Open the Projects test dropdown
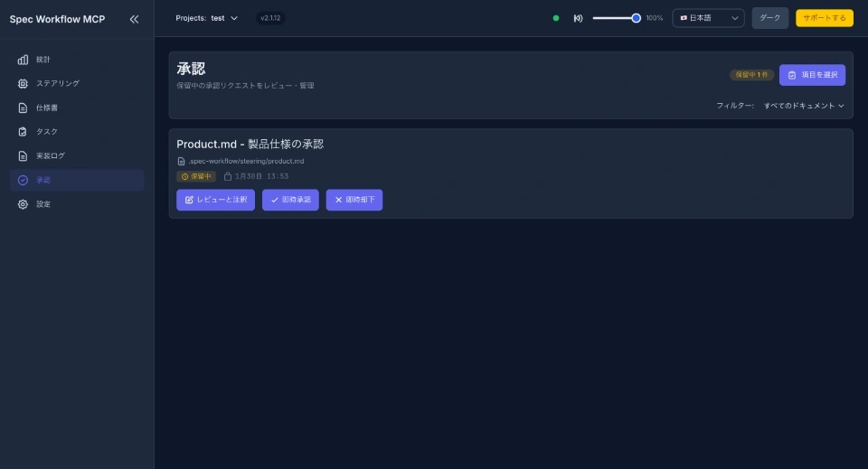This screenshot has width=868, height=469. point(207,18)
